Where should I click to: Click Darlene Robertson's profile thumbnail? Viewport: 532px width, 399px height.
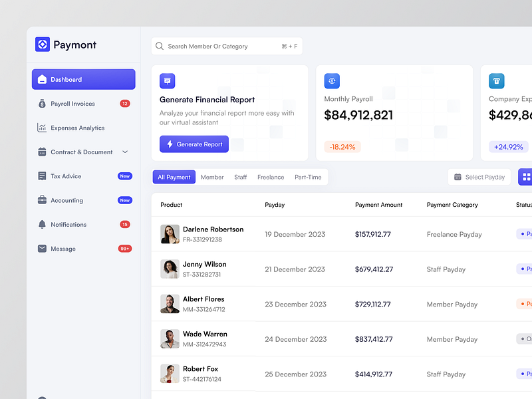169,234
